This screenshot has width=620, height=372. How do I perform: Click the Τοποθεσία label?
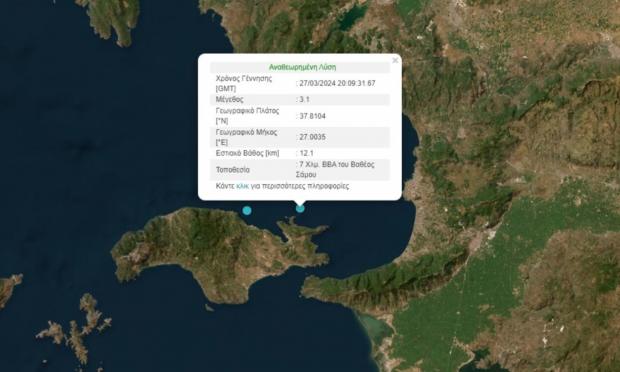tap(232, 170)
